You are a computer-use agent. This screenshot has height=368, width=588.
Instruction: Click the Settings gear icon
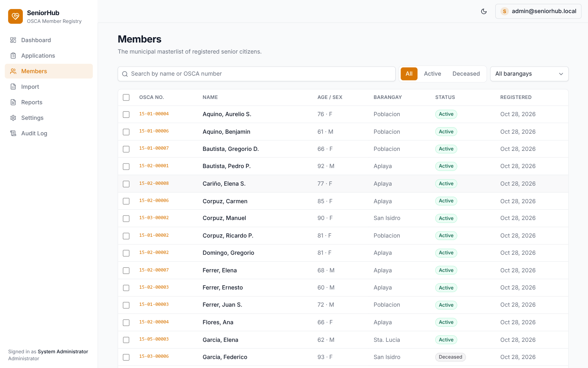point(13,118)
